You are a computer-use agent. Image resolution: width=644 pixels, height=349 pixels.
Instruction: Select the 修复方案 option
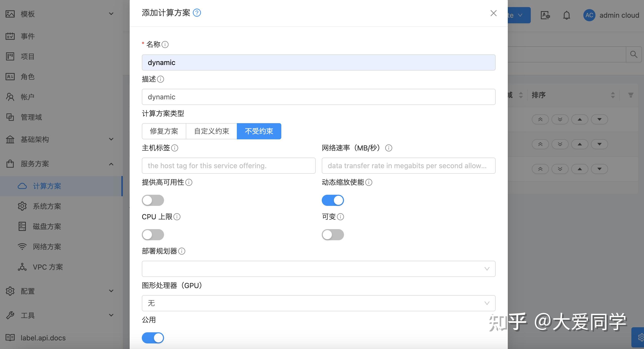164,131
